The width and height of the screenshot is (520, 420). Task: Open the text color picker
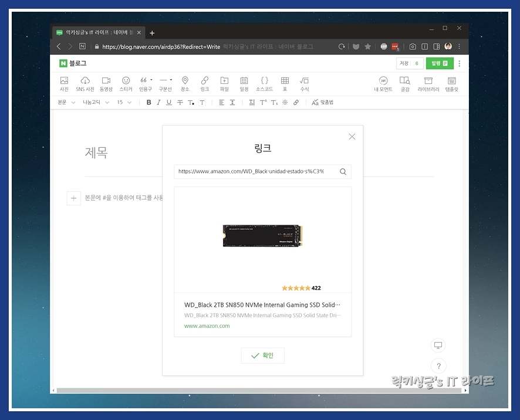tap(191, 103)
